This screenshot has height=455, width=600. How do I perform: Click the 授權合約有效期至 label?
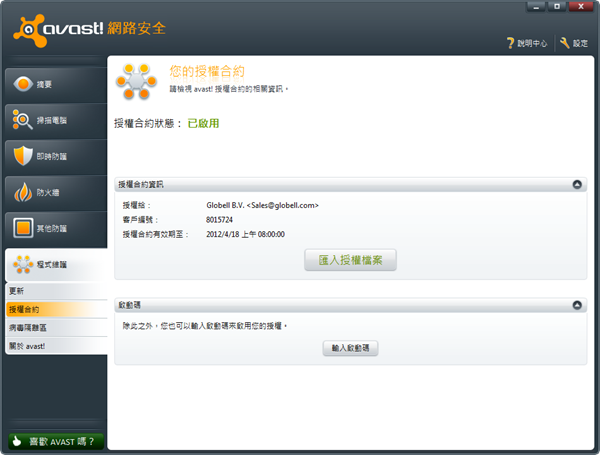[155, 234]
